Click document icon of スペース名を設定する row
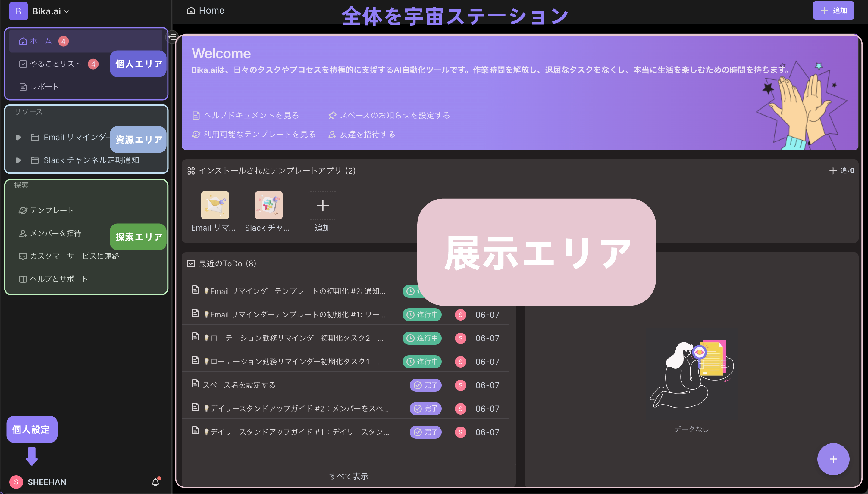 pos(195,384)
